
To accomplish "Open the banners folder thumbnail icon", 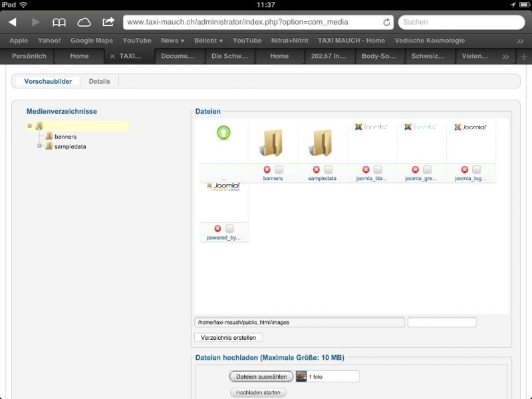I will (271, 142).
